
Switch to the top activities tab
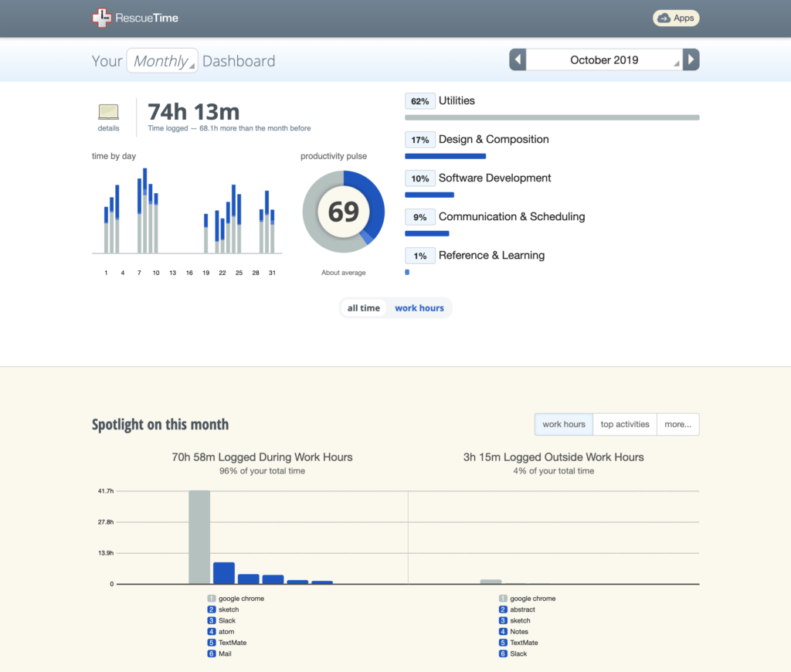pos(624,424)
